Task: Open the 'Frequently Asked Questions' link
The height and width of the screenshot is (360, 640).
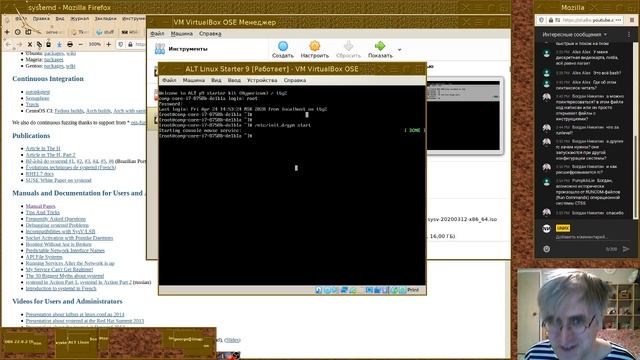Action: 56,219
